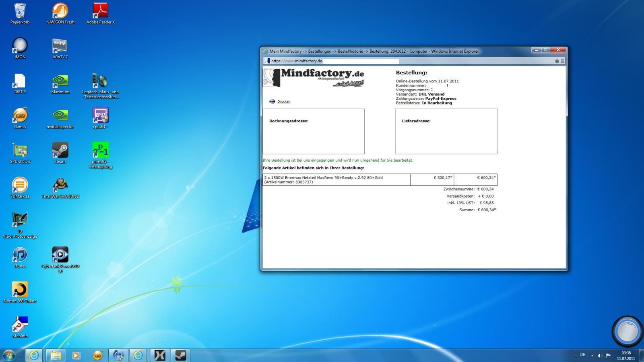644x362 pixels.
Task: Click the globe with shield taskbar icon
Action: pos(118,355)
